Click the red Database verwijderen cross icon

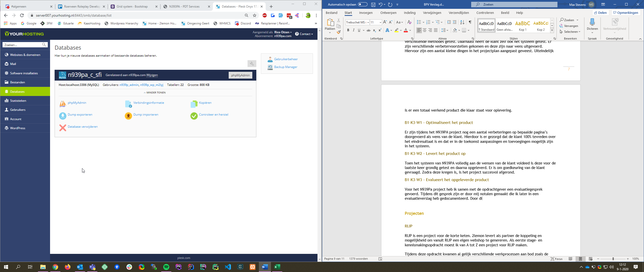tap(63, 128)
